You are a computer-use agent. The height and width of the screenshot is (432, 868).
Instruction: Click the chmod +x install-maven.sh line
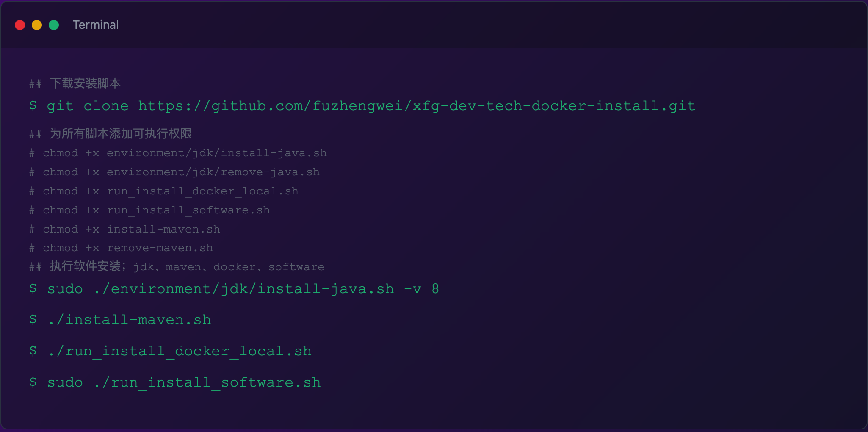(124, 229)
